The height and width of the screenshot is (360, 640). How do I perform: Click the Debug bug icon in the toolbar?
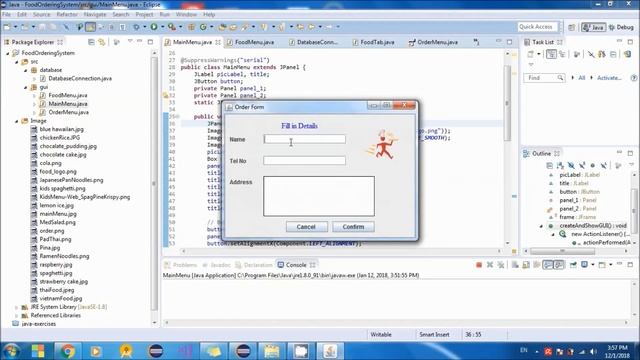(136, 27)
